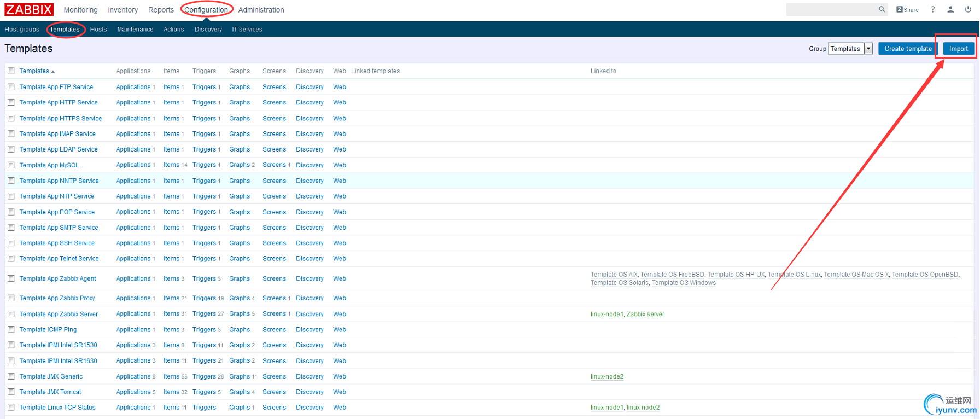View Triggers 19 of Zabbix Proxy
Image resolution: width=980 pixels, height=419 pixels.
(204, 298)
